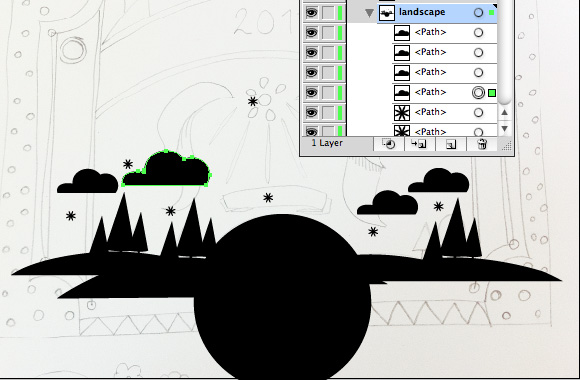Click the double-ring target icon of the selected path
580x380 pixels.
pyautogui.click(x=478, y=92)
